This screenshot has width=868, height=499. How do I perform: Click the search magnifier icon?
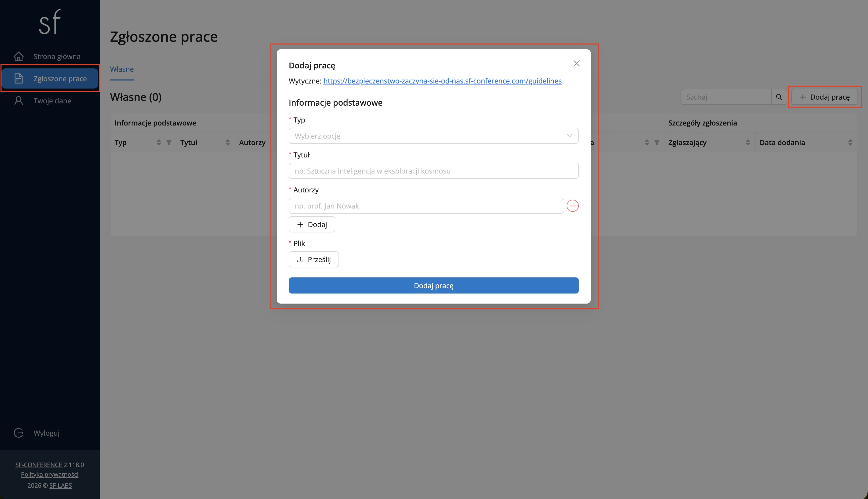[779, 97]
